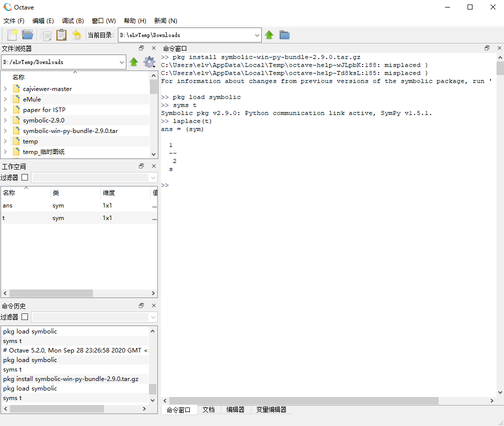Undock the workspace panel
The width and height of the screenshot is (504, 426).
coord(141,166)
